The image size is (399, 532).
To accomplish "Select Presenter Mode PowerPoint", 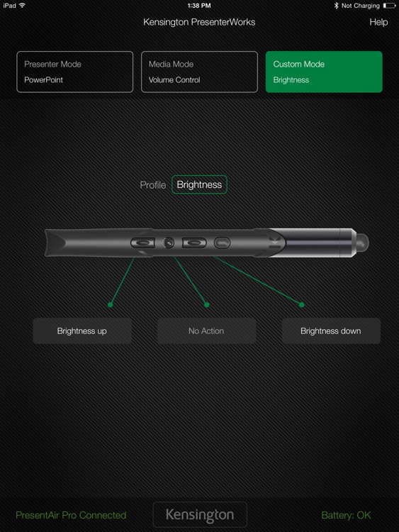I will pyautogui.click(x=74, y=72).
